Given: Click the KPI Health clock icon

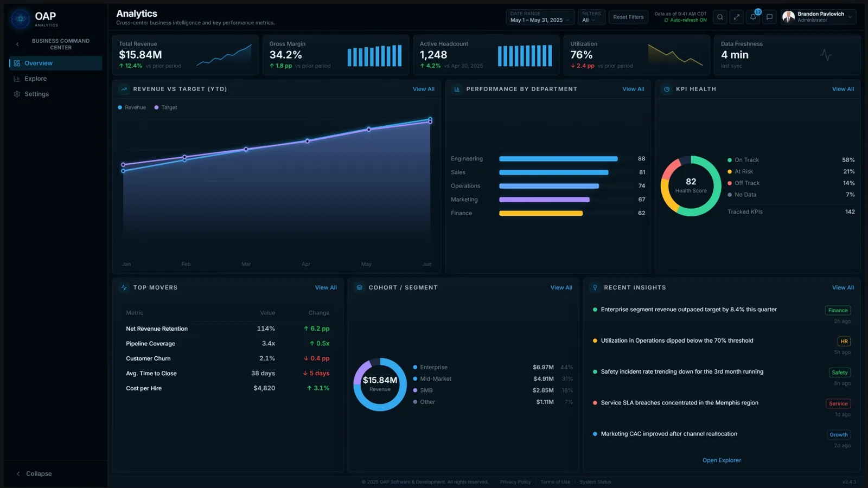Looking at the screenshot, I should click(667, 89).
